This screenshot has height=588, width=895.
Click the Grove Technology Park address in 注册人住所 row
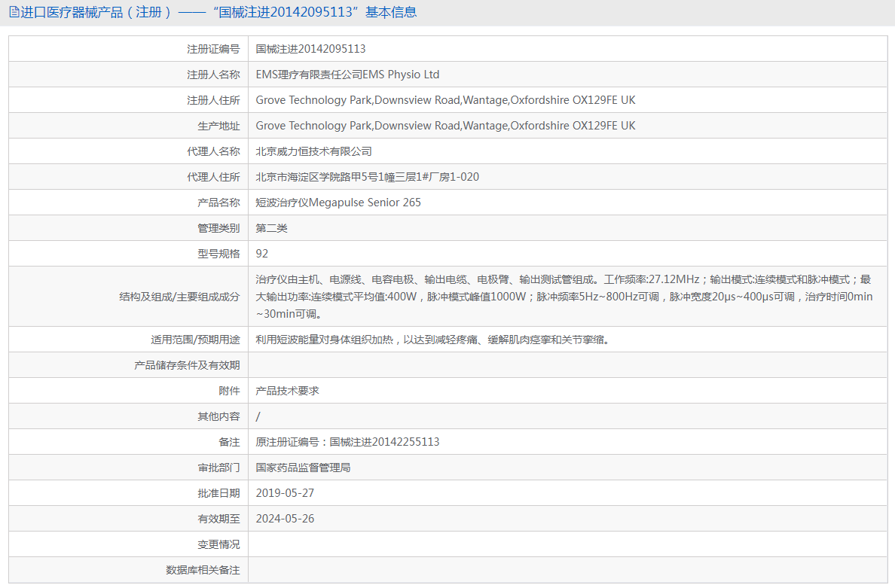click(x=445, y=100)
